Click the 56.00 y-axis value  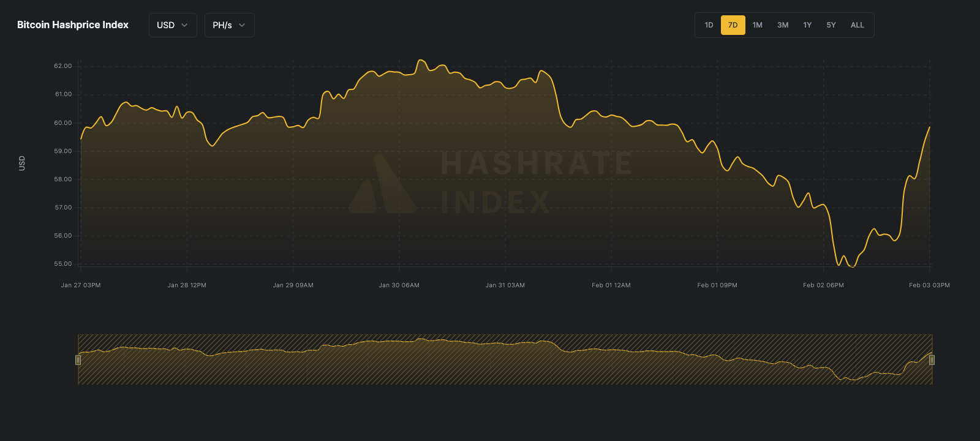pyautogui.click(x=63, y=236)
